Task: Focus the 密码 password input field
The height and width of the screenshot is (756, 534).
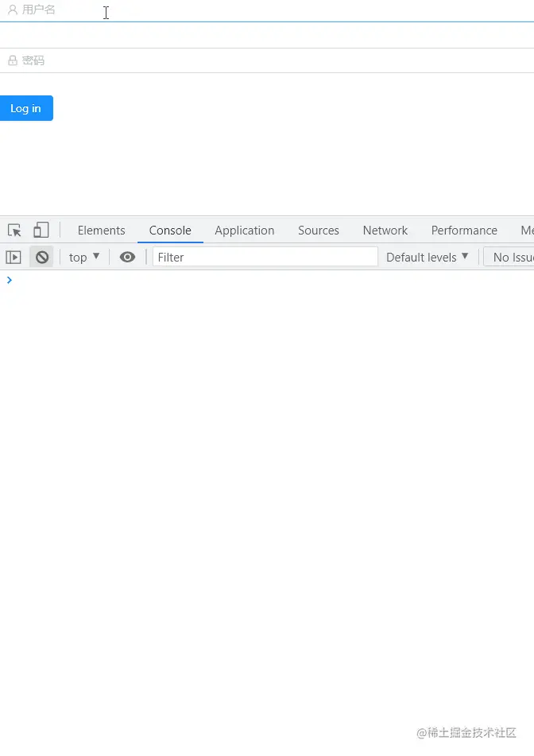Action: [x=267, y=60]
